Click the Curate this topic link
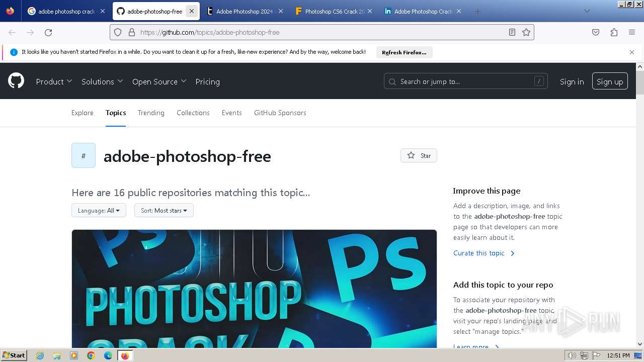This screenshot has height=362, width=644. coord(484,253)
